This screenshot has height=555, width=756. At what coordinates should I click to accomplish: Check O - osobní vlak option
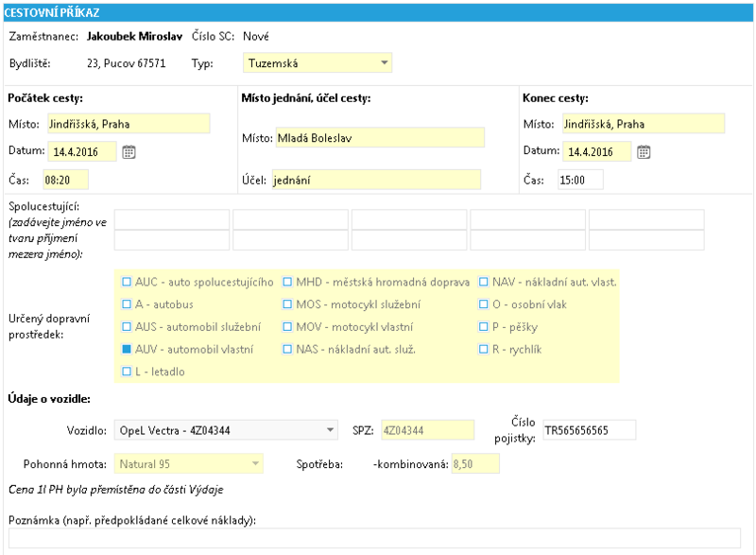484,304
